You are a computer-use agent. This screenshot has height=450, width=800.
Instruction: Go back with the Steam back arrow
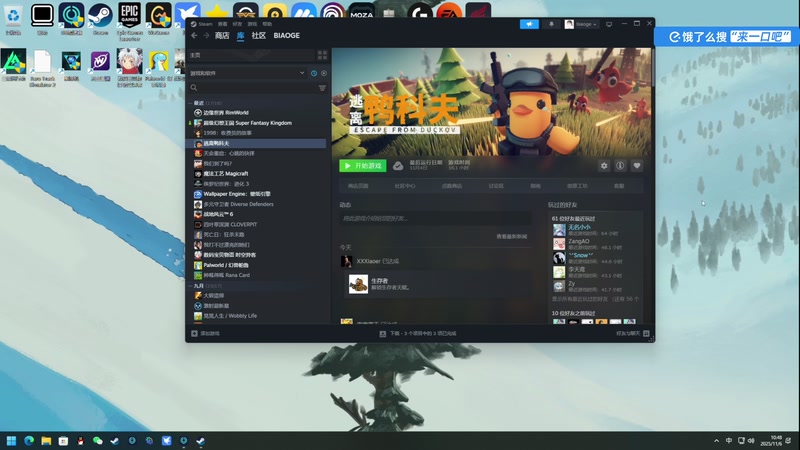point(194,35)
